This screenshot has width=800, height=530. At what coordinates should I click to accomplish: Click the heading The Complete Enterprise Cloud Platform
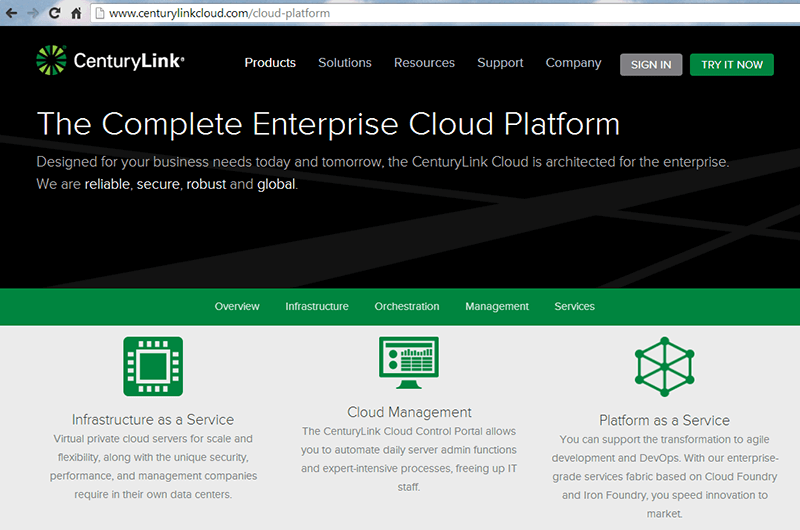click(x=329, y=124)
